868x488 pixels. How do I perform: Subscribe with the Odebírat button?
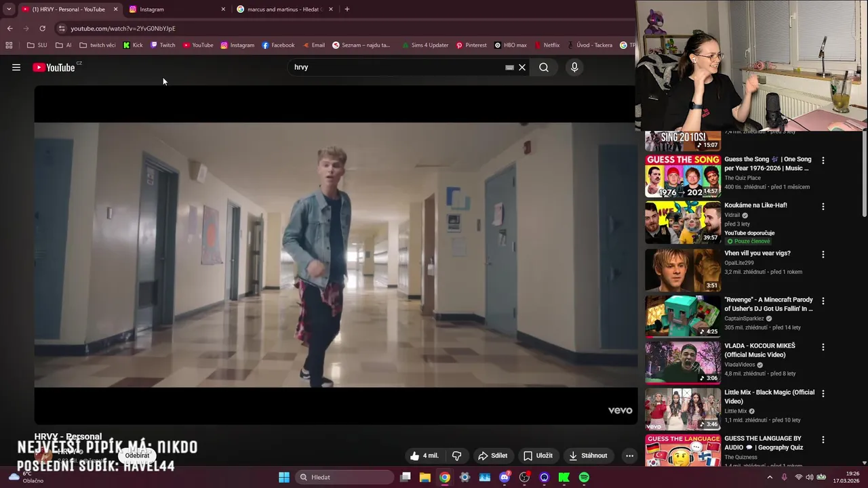coord(137,455)
